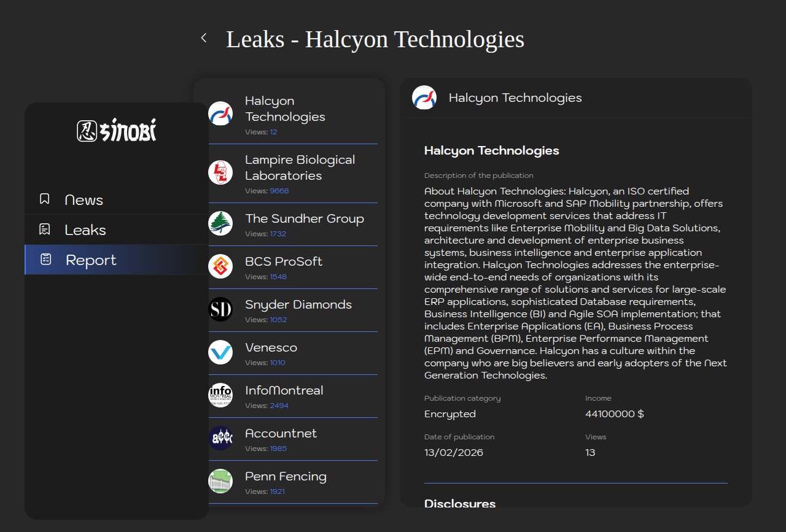
Task: Click the Penn Fencing thumbnail image
Action: pos(220,481)
